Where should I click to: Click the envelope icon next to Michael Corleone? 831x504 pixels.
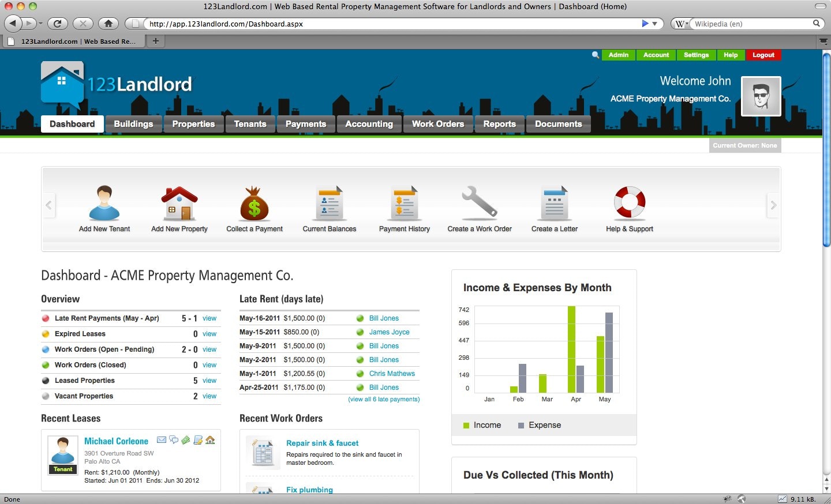pyautogui.click(x=162, y=440)
